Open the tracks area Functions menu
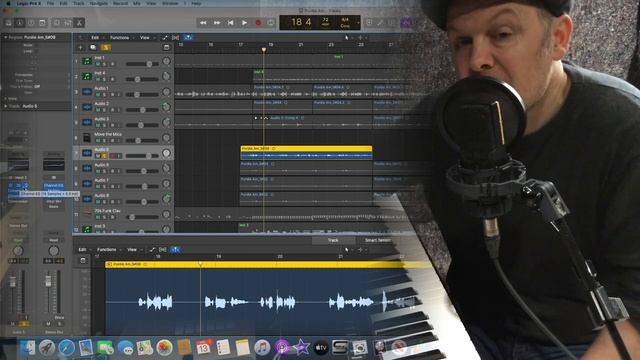 coord(120,38)
